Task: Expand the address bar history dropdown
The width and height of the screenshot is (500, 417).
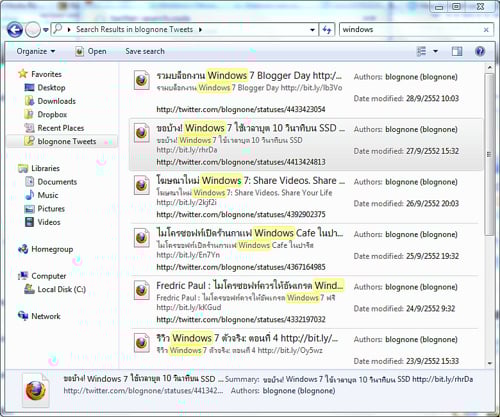Action: point(312,30)
